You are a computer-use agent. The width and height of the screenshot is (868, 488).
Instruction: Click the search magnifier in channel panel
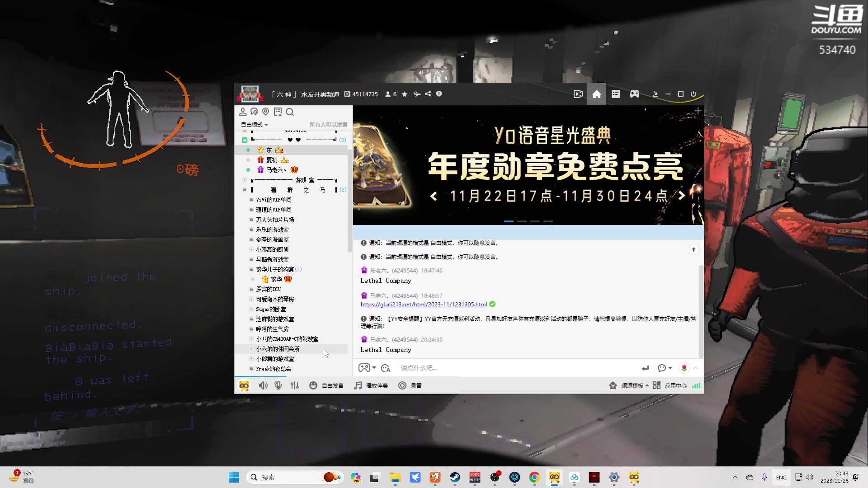[x=290, y=112]
